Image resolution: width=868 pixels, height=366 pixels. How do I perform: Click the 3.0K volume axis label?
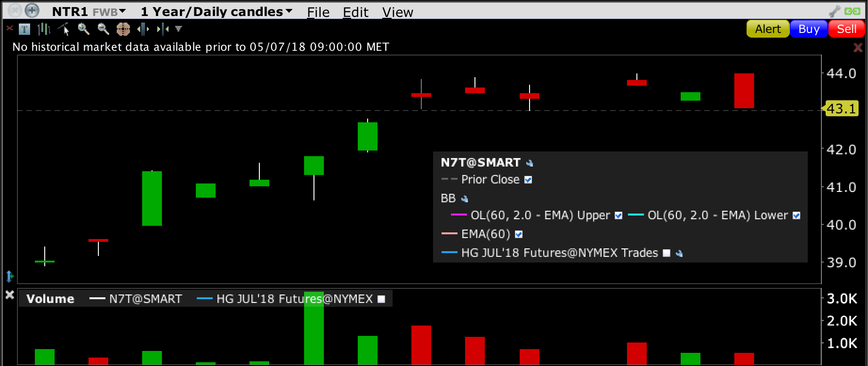[x=842, y=299]
